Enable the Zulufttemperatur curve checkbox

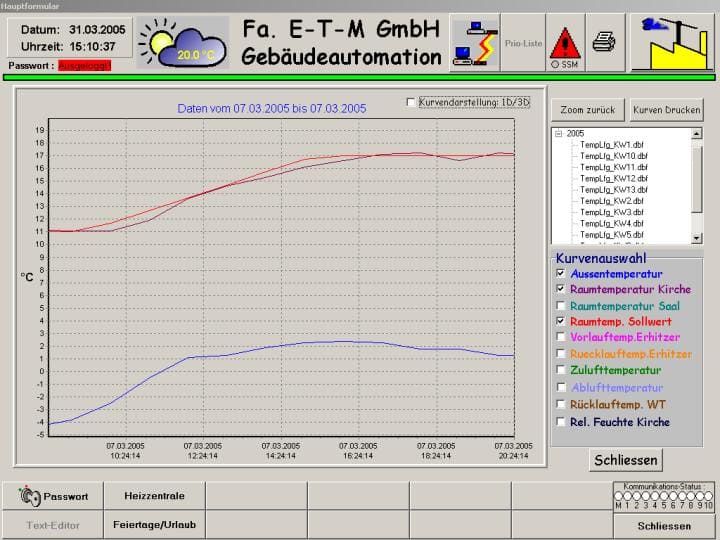click(x=561, y=370)
